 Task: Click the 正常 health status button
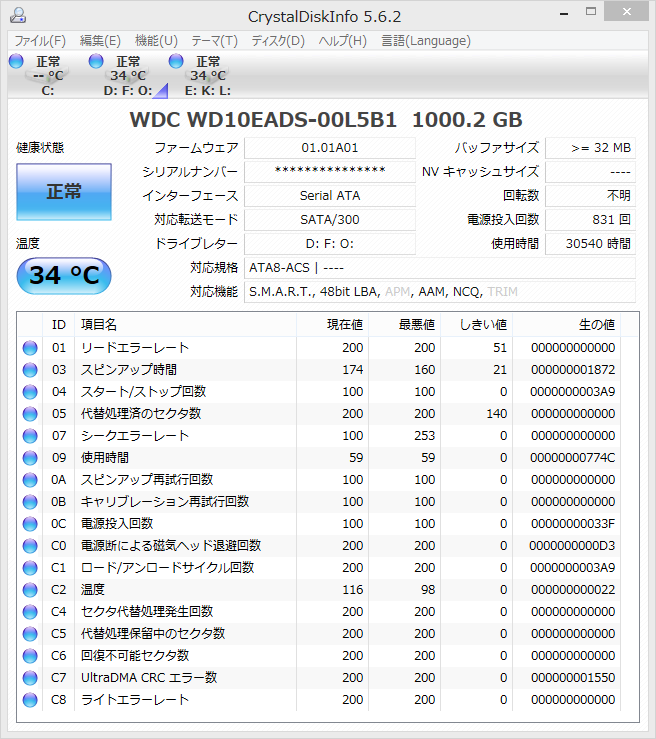tap(64, 192)
